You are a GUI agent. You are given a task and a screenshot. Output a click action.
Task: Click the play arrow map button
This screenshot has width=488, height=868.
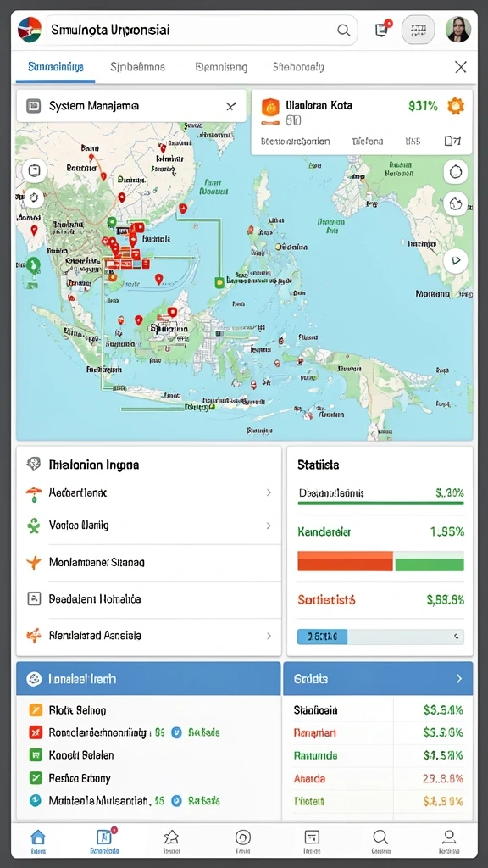(455, 260)
